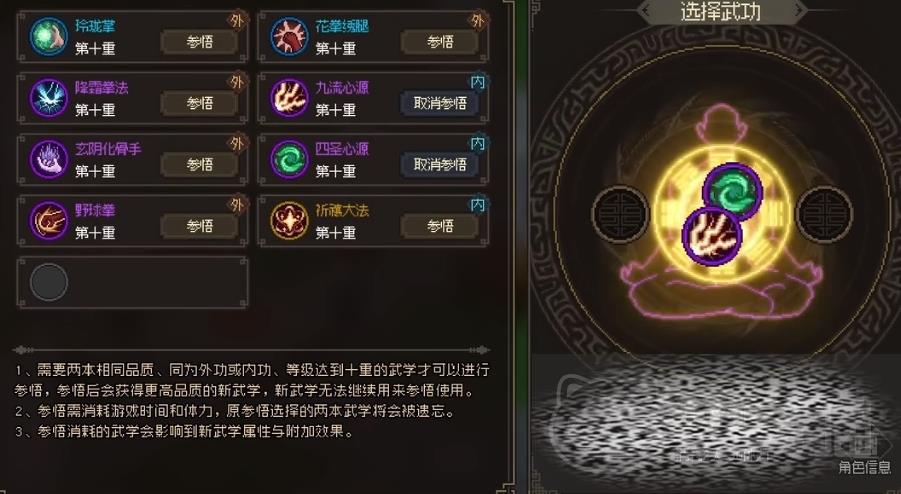
Task: Click the 参悟 button for 降霸拳法
Action: tap(199, 103)
